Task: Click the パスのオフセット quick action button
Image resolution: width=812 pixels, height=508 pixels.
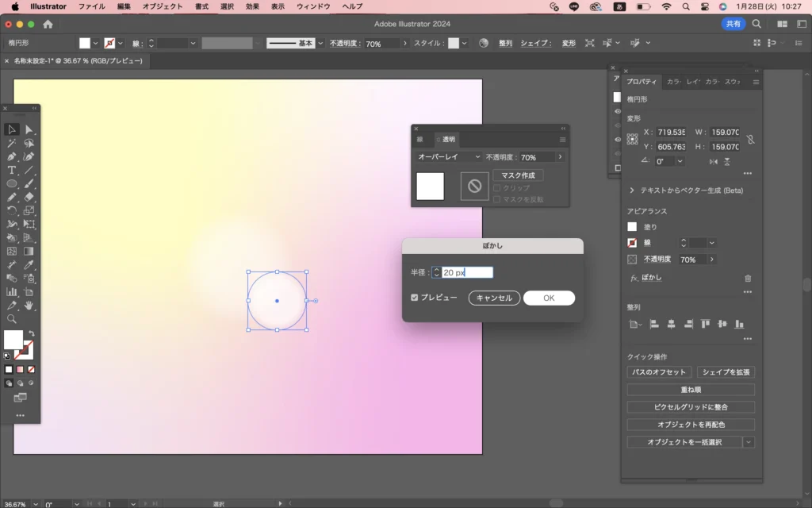Action: click(x=659, y=372)
